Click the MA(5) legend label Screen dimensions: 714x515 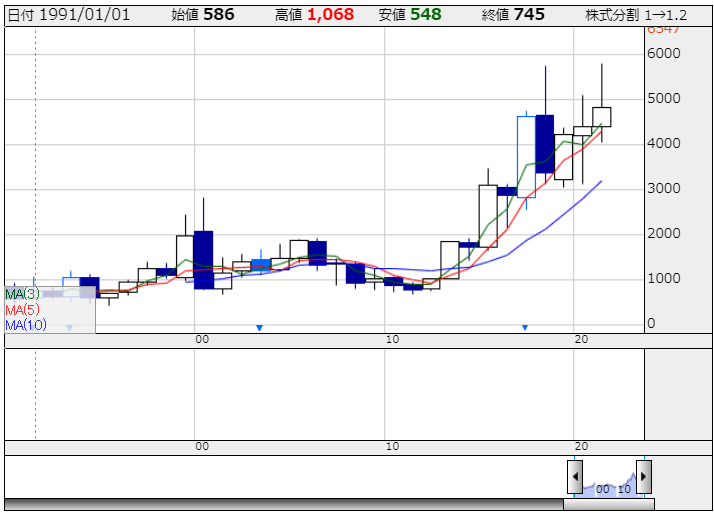click(22, 310)
